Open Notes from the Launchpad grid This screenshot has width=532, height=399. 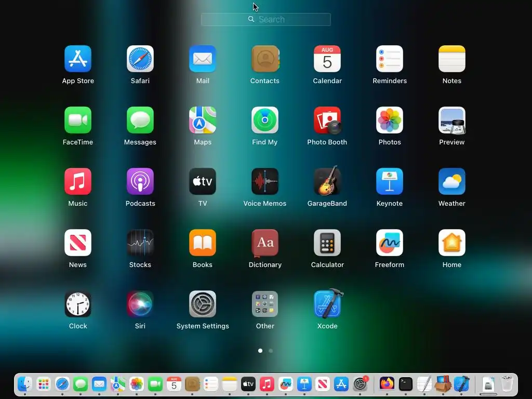point(452,59)
